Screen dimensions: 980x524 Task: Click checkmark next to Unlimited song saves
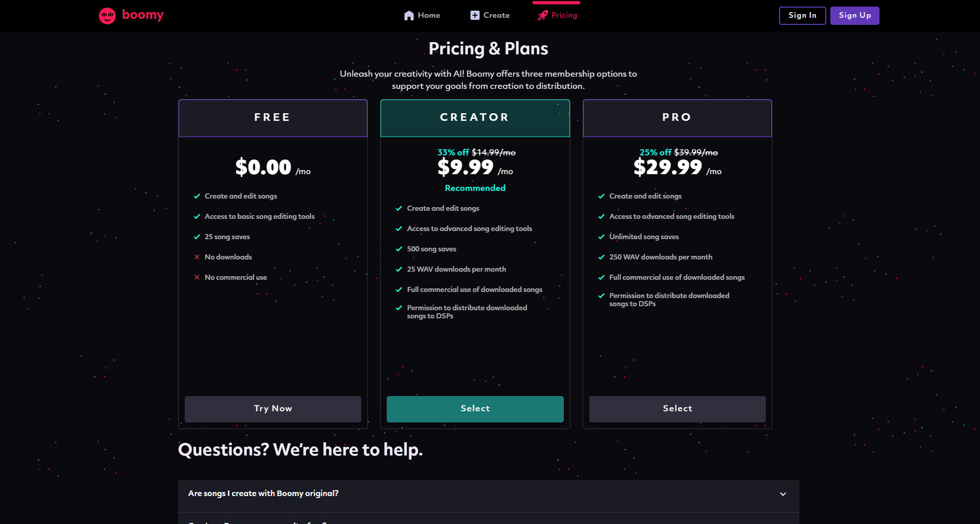[x=601, y=237]
